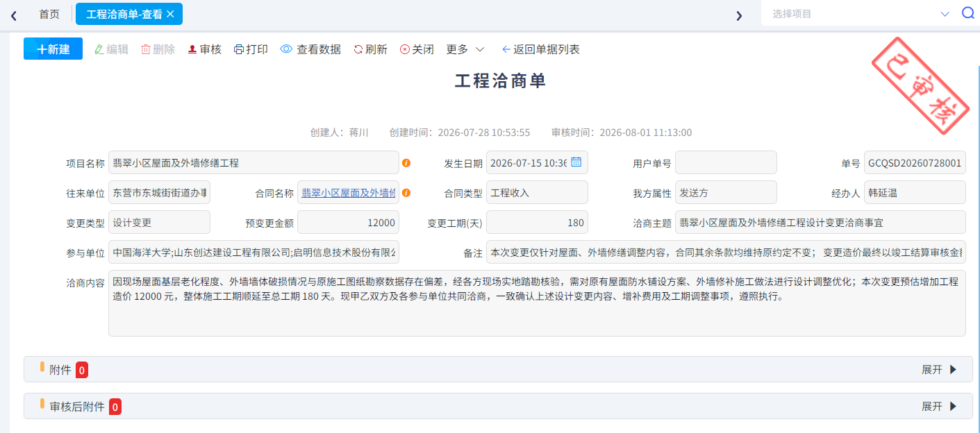Screen dimensions: 980x433
Task: Print the document via 打印
Action: [251, 49]
